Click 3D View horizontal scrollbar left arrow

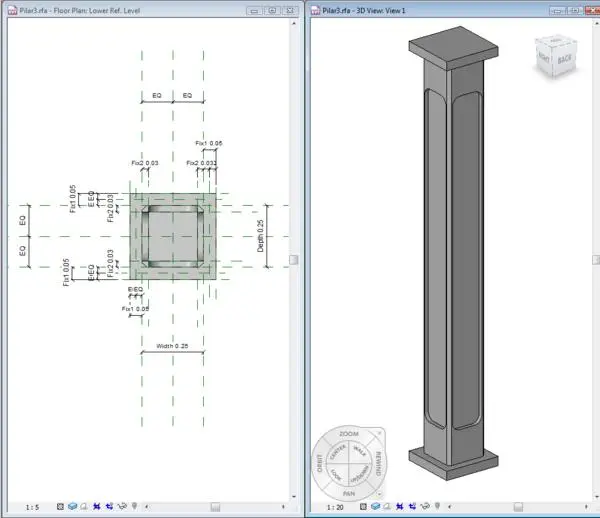click(449, 507)
